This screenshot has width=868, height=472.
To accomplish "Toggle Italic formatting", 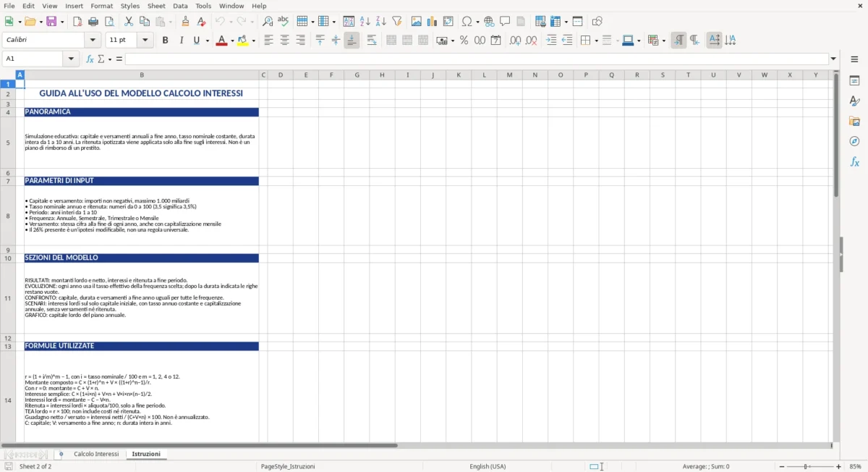I will [x=181, y=41].
